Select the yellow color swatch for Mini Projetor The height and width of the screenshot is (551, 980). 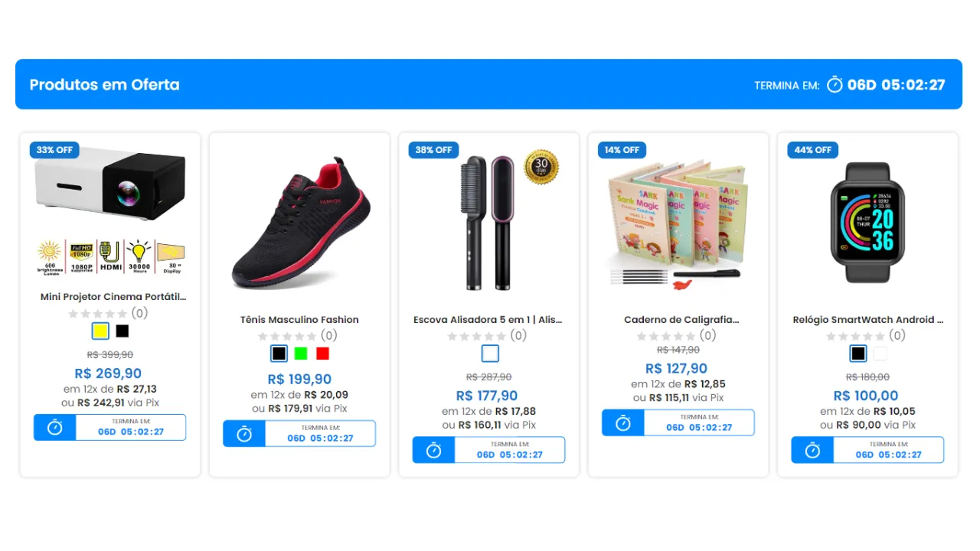click(x=100, y=331)
